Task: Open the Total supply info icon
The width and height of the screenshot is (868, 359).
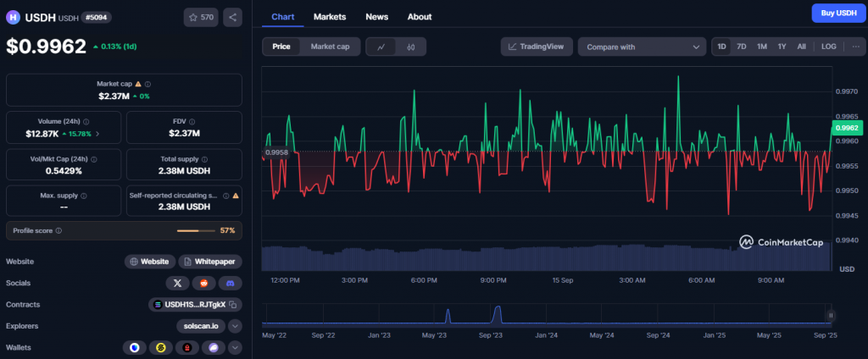Action: pyautogui.click(x=204, y=159)
